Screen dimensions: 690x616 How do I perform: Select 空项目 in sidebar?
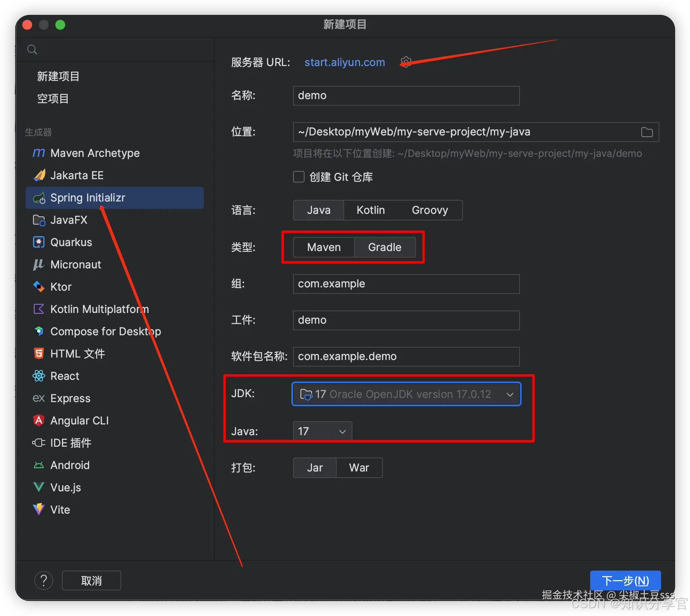click(x=53, y=99)
